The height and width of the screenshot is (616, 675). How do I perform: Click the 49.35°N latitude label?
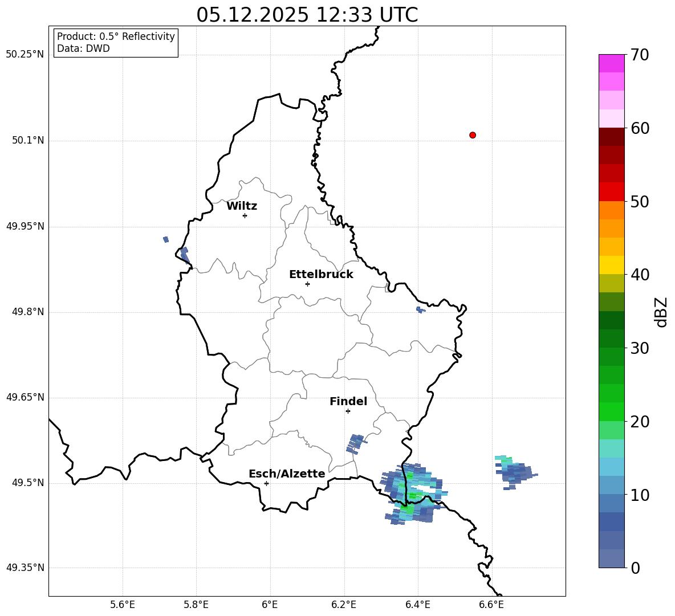pos(25,568)
